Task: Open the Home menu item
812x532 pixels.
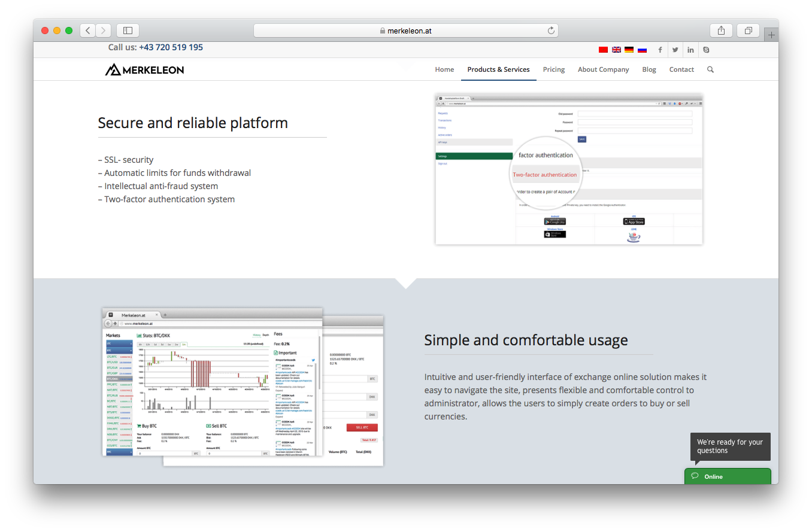Action: point(444,69)
